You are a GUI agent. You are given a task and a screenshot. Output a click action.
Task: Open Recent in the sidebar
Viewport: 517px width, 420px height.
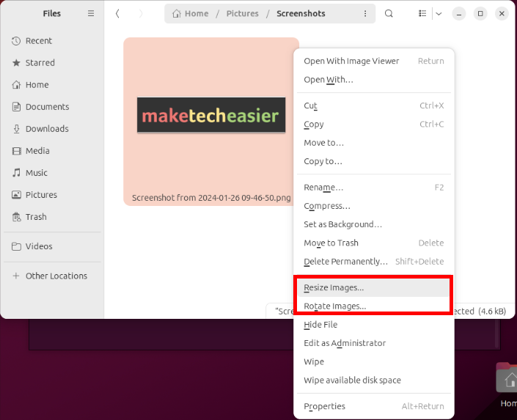pos(52,41)
